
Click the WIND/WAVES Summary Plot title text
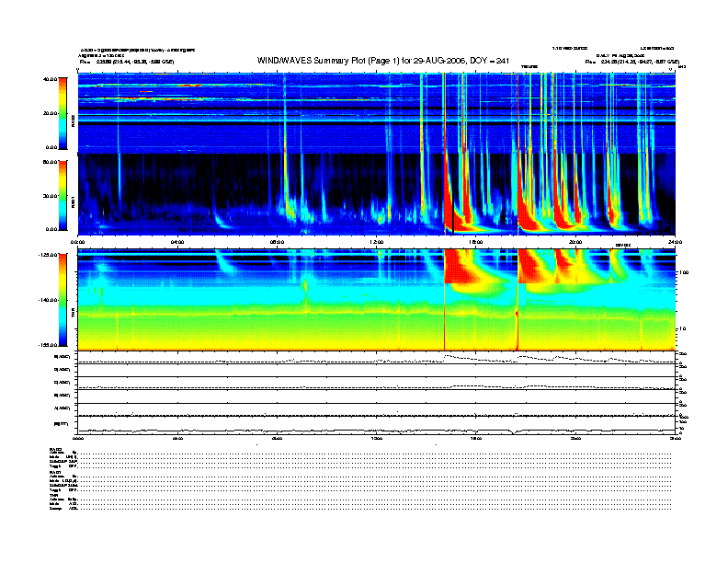383,61
